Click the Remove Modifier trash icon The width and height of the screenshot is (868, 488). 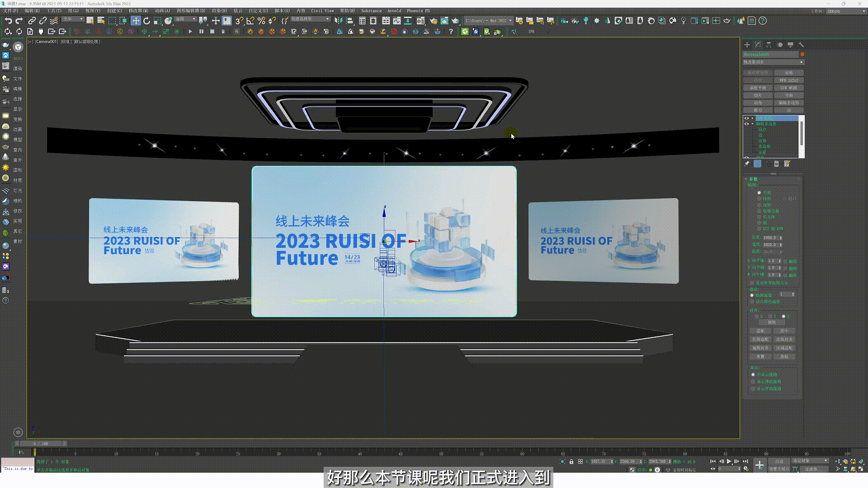777,164
